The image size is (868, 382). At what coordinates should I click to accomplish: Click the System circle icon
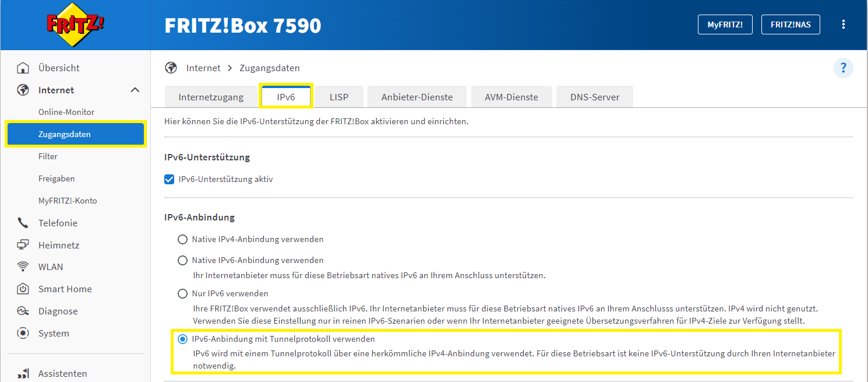pyautogui.click(x=23, y=333)
